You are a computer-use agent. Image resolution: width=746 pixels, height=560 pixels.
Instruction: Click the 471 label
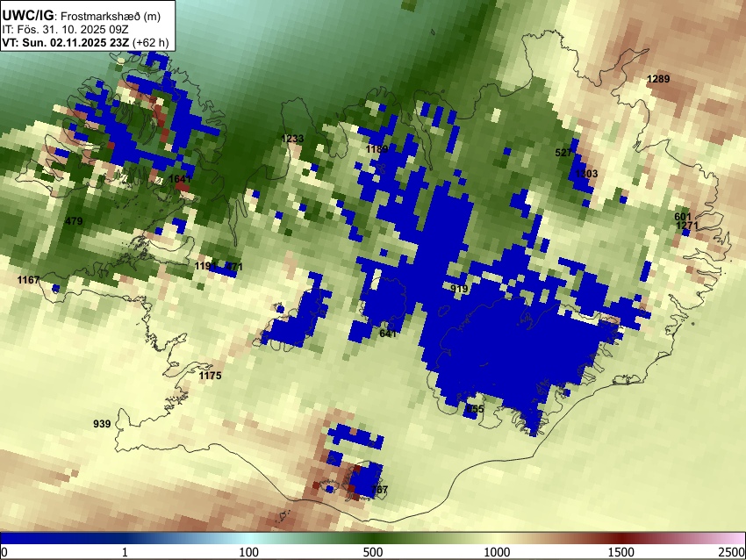click(234, 267)
